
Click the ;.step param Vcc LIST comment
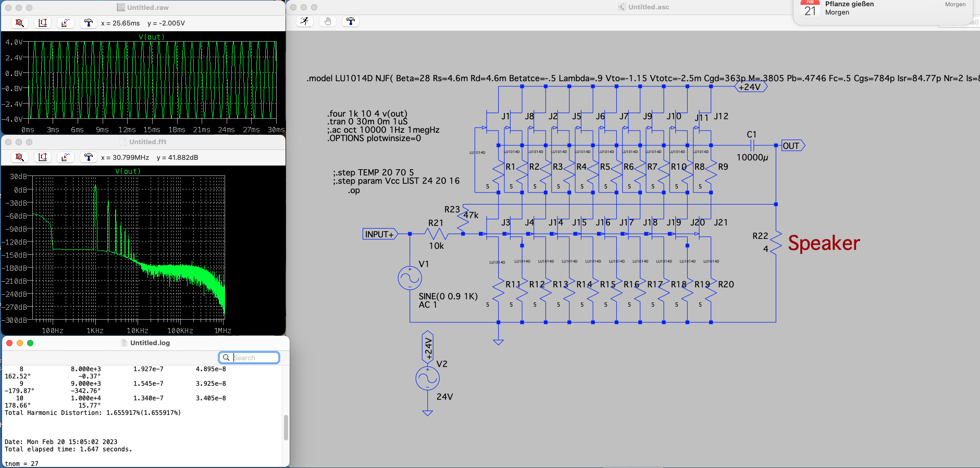coord(396,181)
